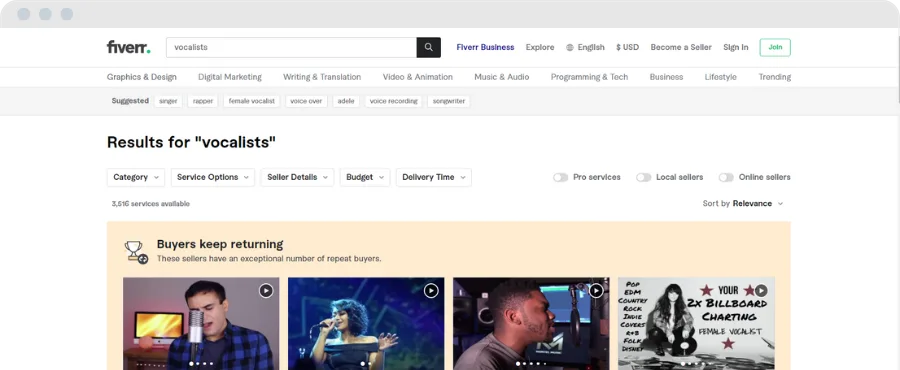Expand the Budget filter
900x370 pixels.
click(365, 177)
